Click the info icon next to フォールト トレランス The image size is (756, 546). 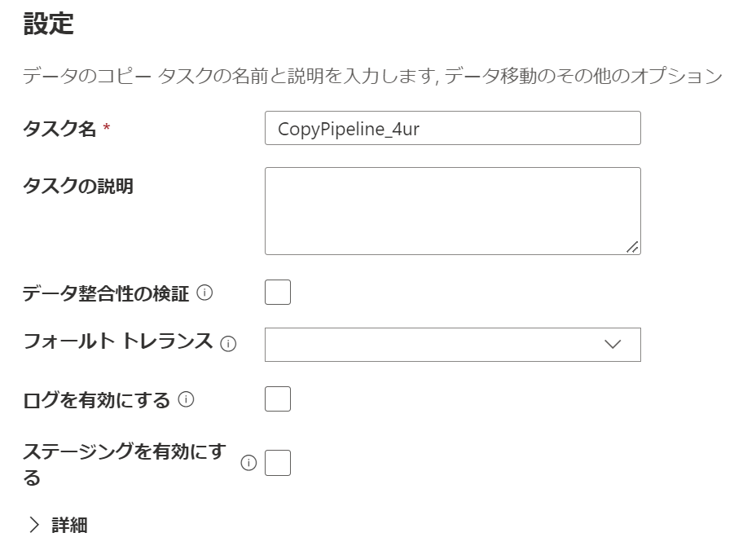click(x=228, y=343)
